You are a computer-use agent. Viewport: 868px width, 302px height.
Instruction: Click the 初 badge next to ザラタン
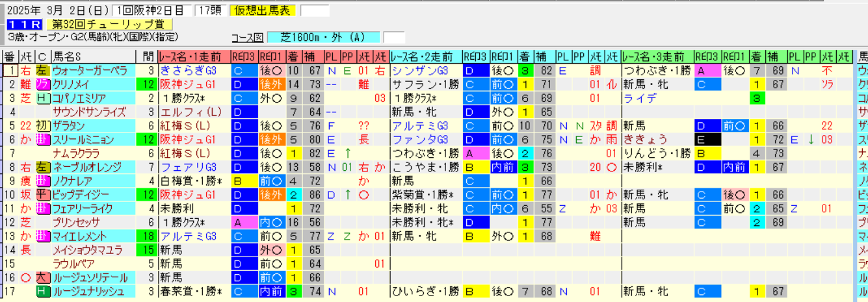click(42, 126)
